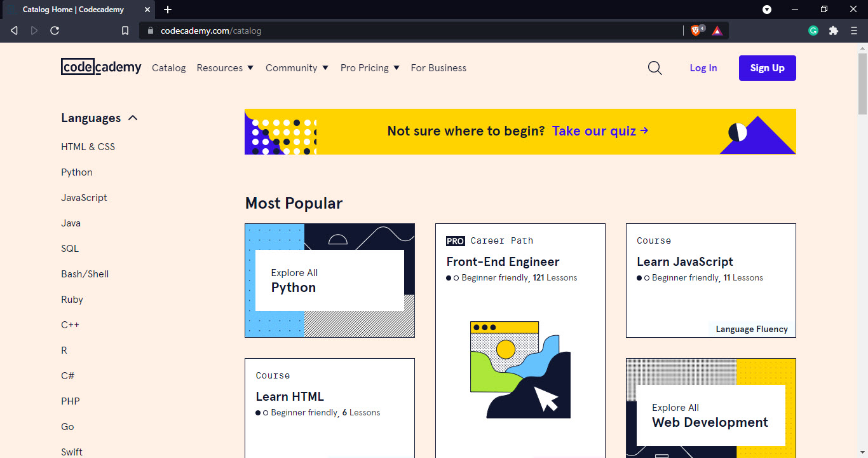Open Brave Shields lion icon
Screen dimensions: 868x458
pyautogui.click(x=697, y=30)
